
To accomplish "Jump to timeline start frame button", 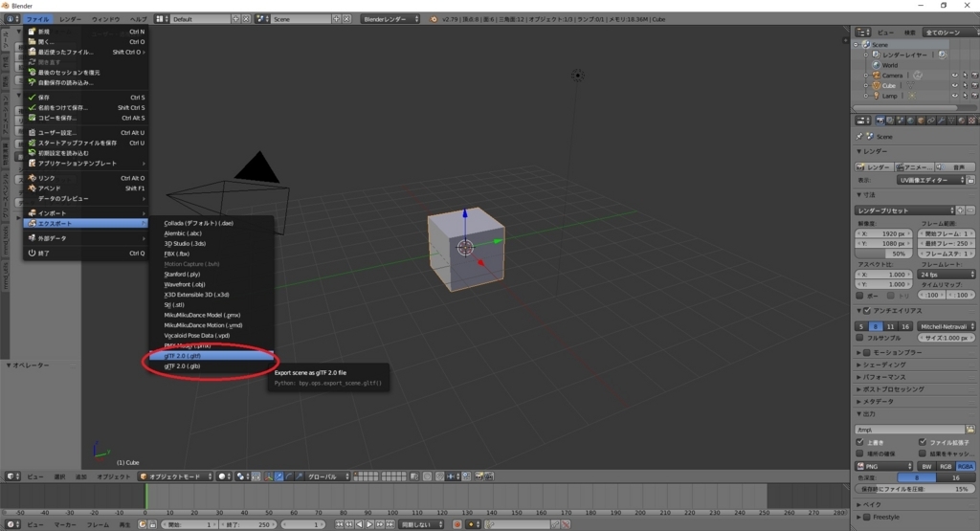I will [339, 524].
